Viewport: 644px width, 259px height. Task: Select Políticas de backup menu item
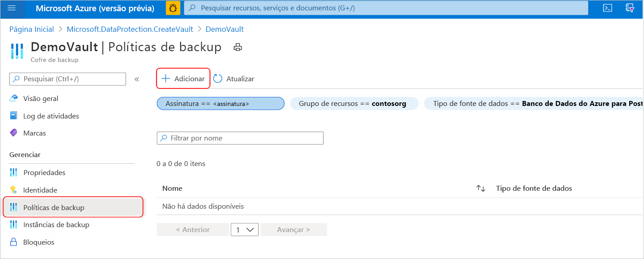tap(73, 207)
